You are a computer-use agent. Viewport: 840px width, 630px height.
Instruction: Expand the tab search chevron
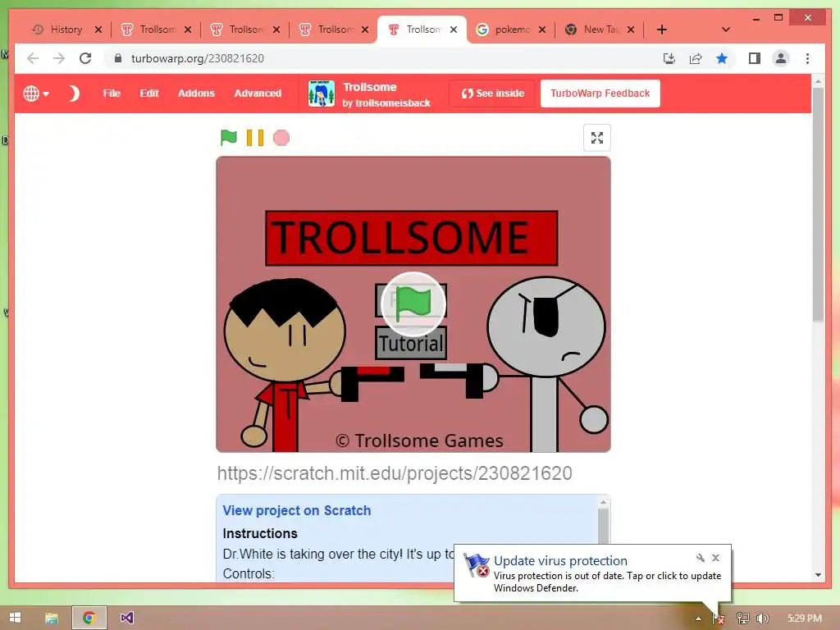[726, 30]
